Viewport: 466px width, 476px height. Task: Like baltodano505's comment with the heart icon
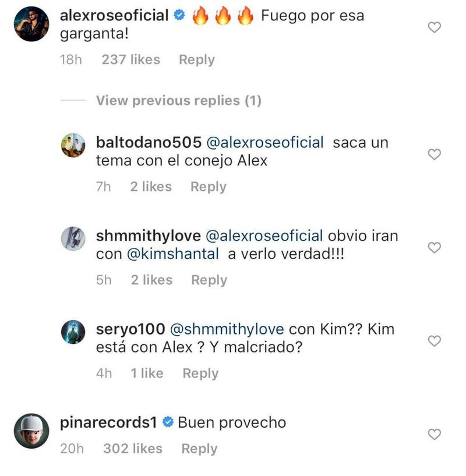[434, 154]
